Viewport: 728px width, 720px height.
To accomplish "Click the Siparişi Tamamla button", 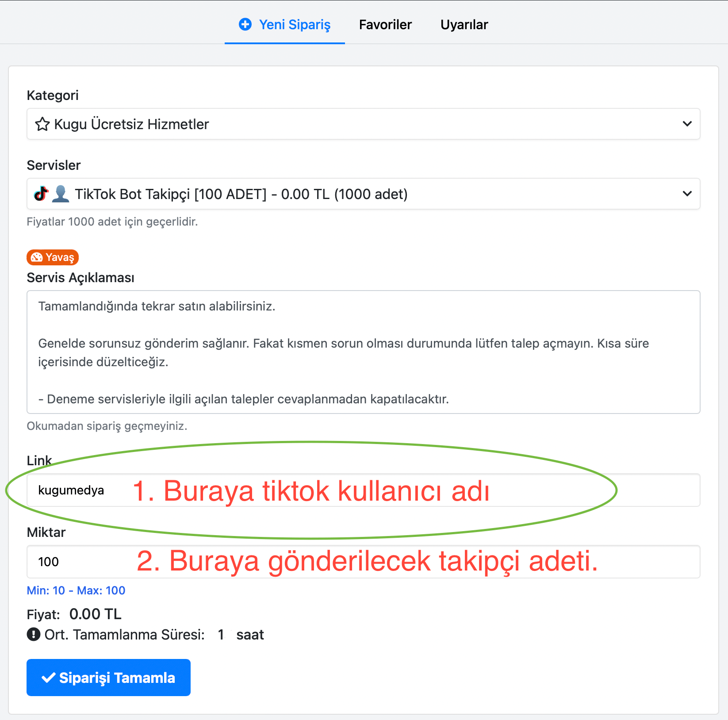I will coord(108,678).
